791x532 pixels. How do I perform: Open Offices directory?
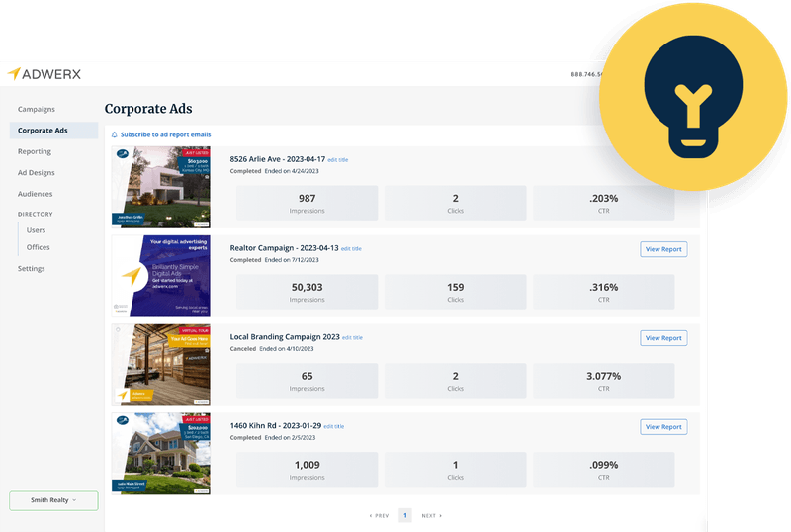(38, 247)
